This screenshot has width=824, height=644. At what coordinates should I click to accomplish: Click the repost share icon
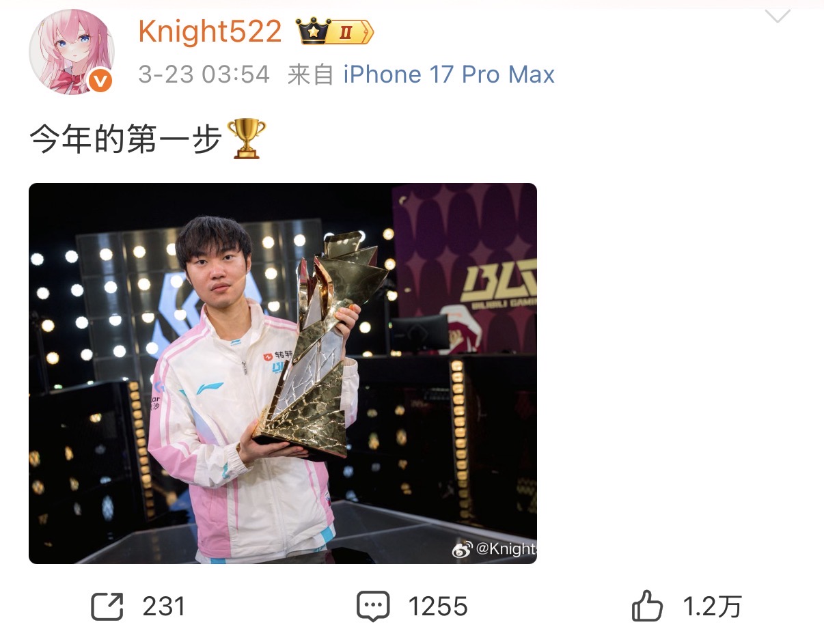pos(107,606)
